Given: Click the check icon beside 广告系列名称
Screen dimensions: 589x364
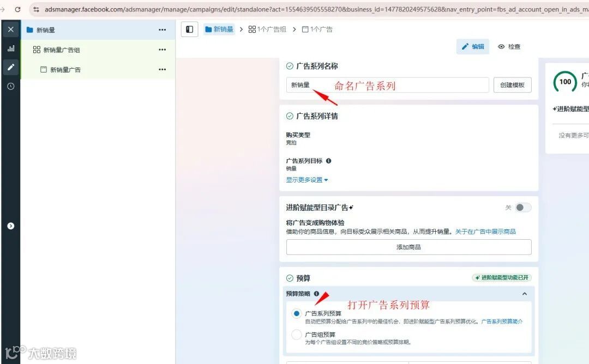Looking at the screenshot, I should pyautogui.click(x=290, y=66).
